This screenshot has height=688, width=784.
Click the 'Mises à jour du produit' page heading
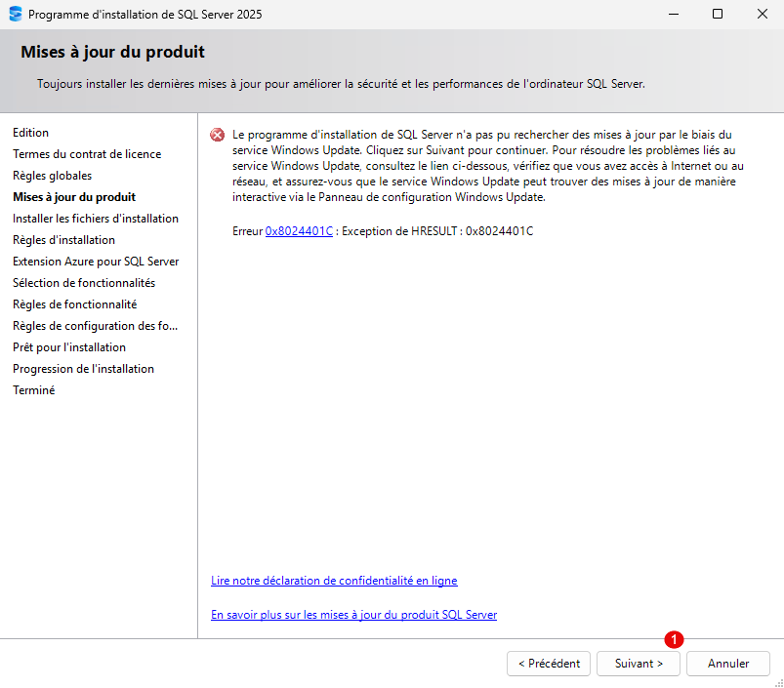coord(112,52)
